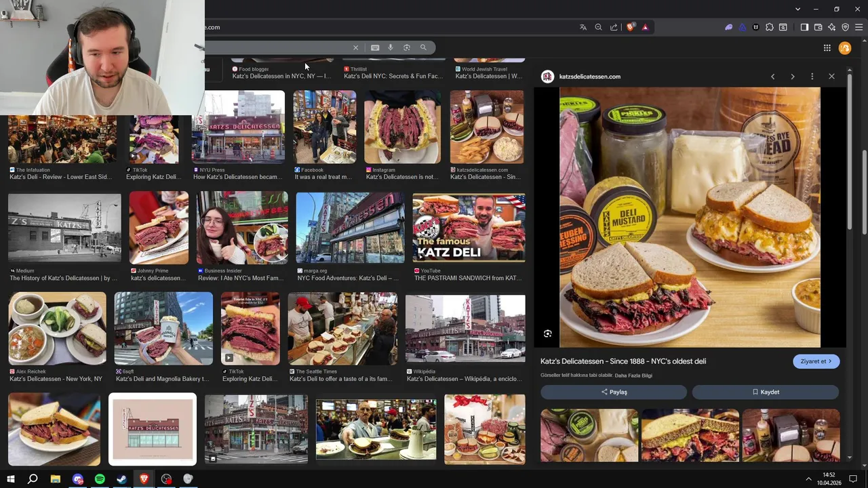Click the page vertical scrollbar

[x=864, y=193]
